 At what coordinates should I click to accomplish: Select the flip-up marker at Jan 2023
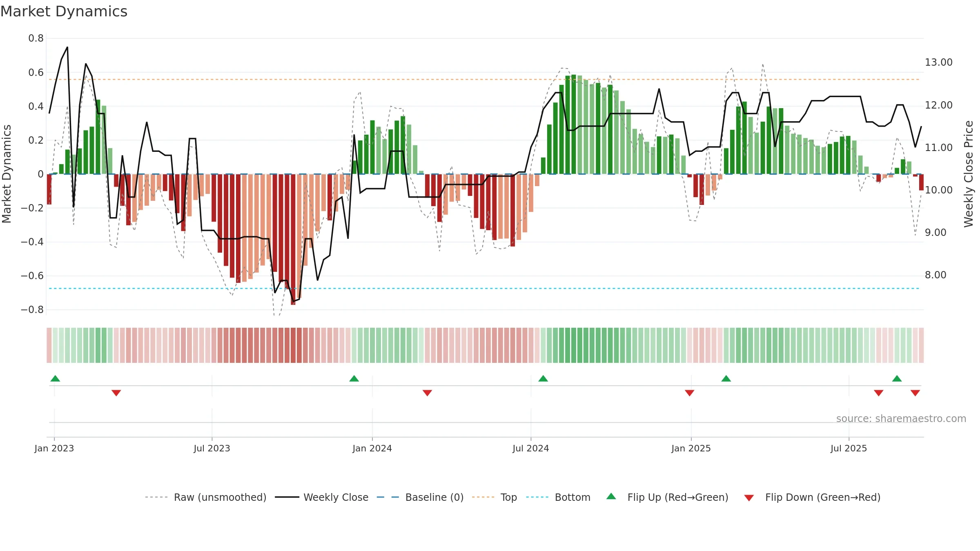click(55, 378)
